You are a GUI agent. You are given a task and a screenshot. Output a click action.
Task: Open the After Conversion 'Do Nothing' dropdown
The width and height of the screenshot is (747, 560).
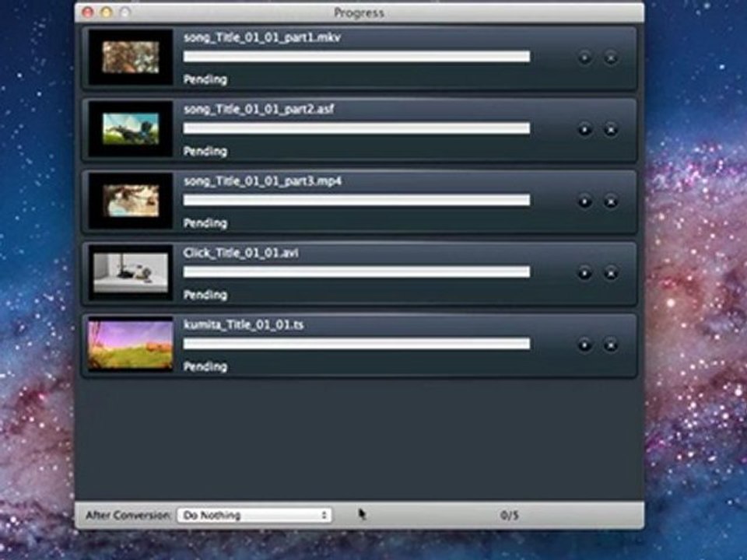click(255, 515)
